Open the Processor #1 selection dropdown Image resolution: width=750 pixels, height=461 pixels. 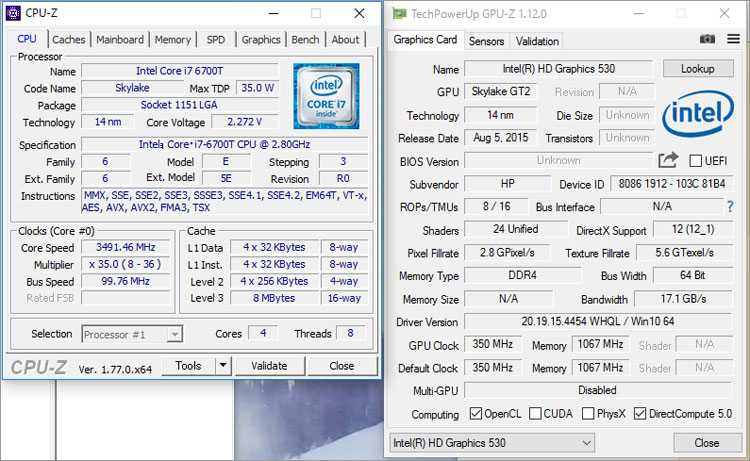[x=132, y=334]
